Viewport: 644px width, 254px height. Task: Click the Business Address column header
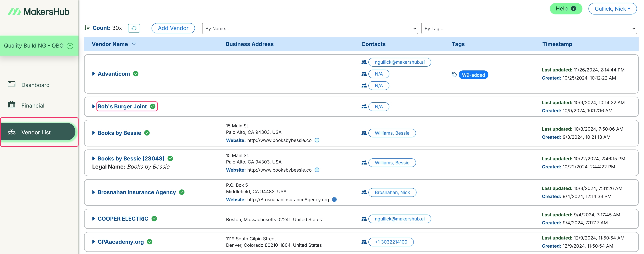click(249, 44)
